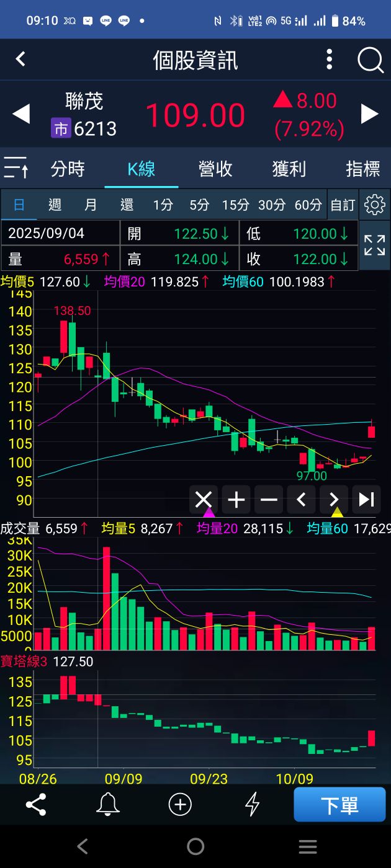391x868 pixels.
Task: Tap the high price 124.00
Action: coord(195,259)
